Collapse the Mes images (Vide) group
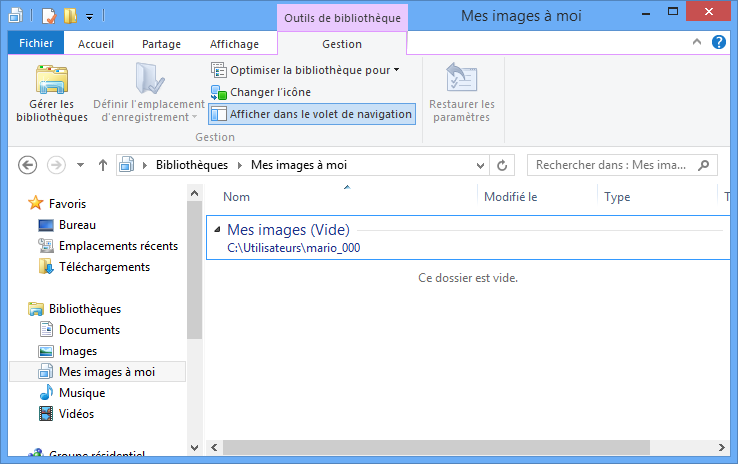Image resolution: width=738 pixels, height=464 pixels. click(x=217, y=230)
